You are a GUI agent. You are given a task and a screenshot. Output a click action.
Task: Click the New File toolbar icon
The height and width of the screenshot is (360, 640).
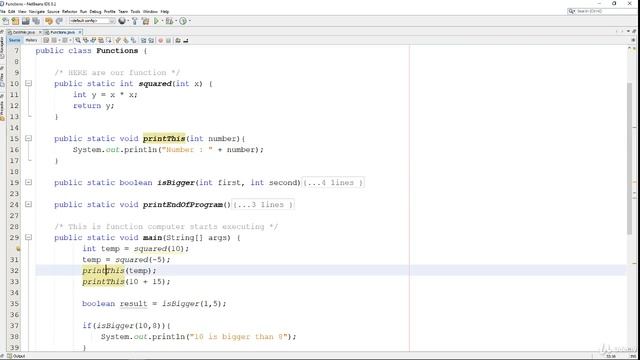click(6, 21)
